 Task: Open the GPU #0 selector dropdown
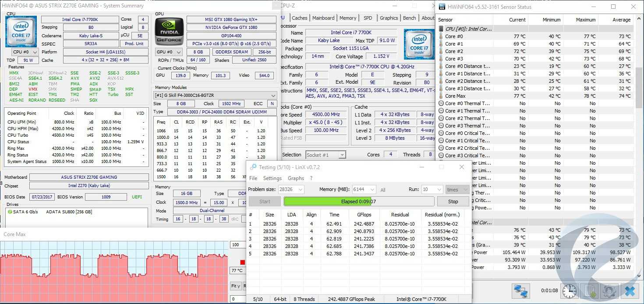tap(170, 52)
